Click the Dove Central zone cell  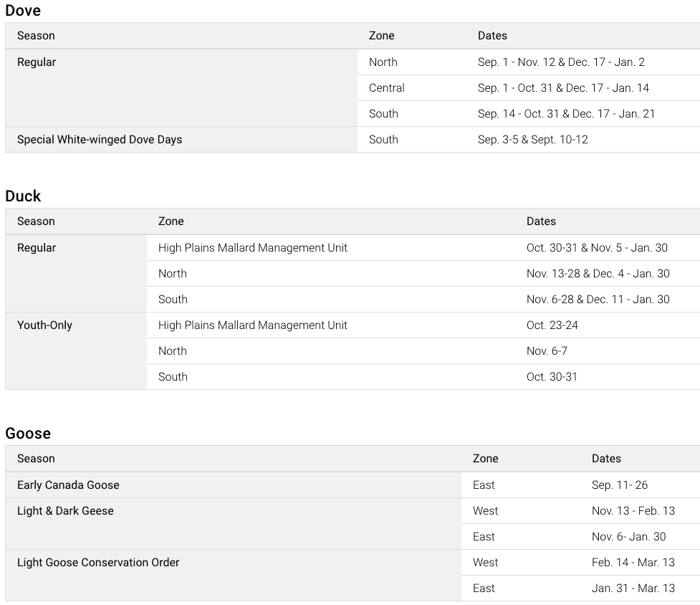pos(387,88)
